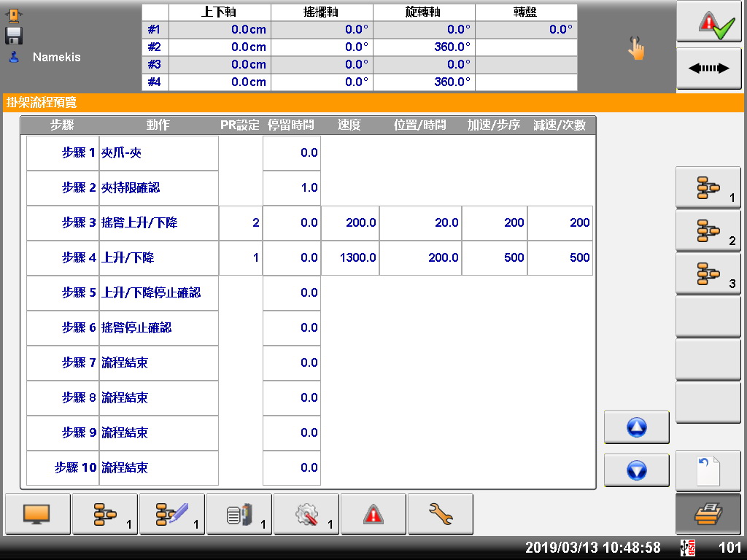Click the 101 page number
The height and width of the screenshot is (560, 747).
pos(729,548)
